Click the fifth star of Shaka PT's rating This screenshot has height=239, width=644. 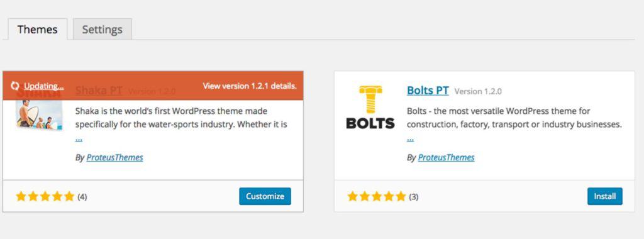[69, 196]
